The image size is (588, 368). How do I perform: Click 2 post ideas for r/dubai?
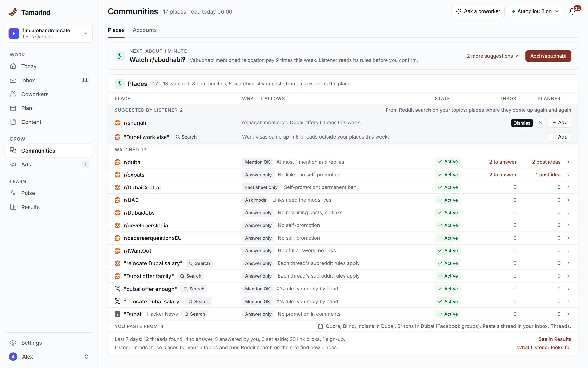coord(546,162)
